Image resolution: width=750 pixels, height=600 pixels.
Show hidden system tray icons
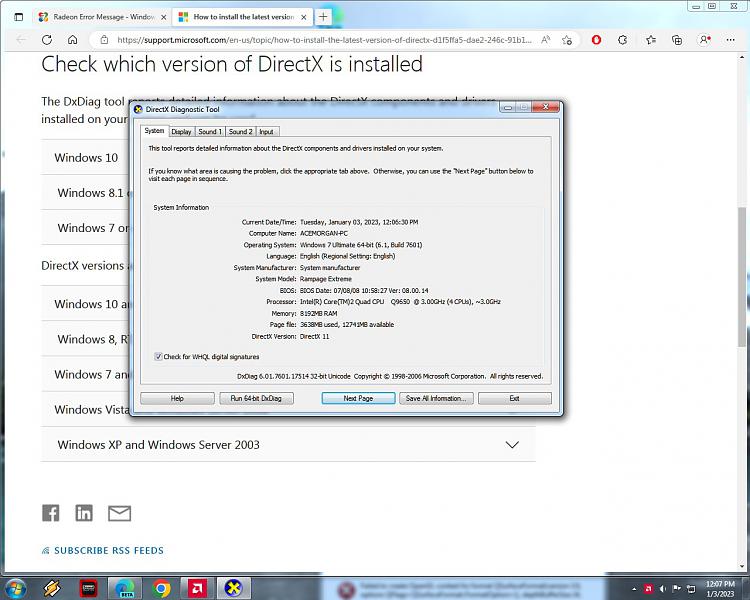pyautogui.click(x=634, y=589)
